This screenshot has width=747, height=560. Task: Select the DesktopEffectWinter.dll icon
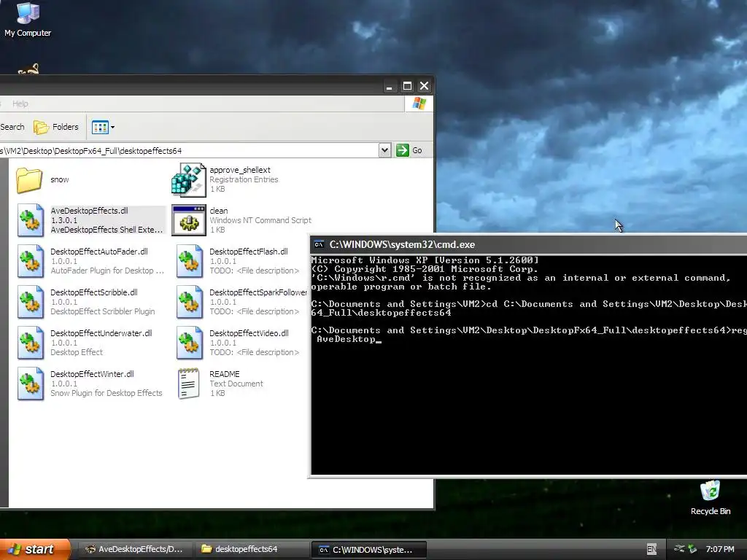point(31,384)
